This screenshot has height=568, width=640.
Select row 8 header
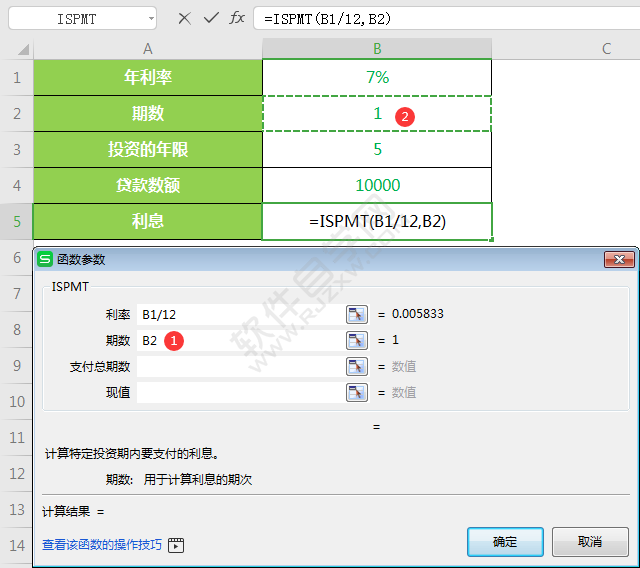click(17, 330)
